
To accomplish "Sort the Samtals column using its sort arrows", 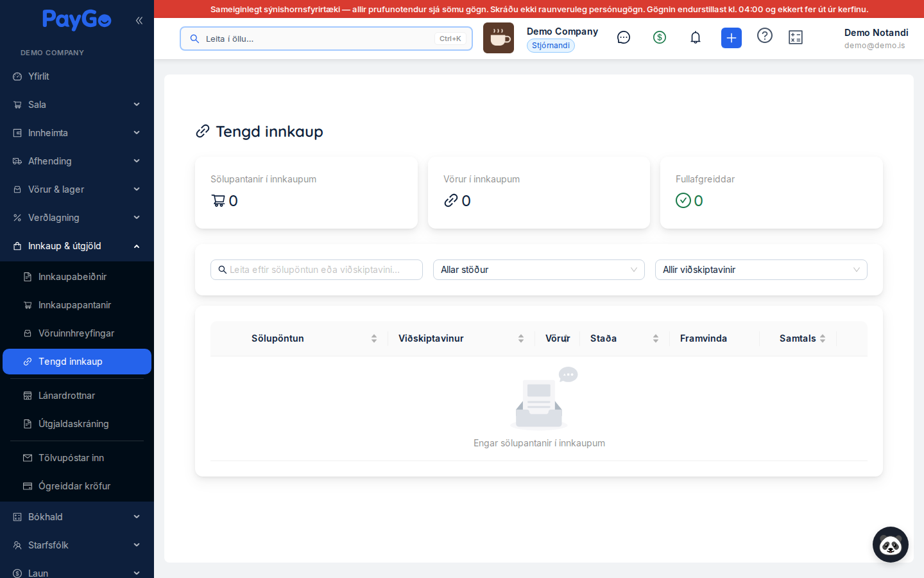I will tap(823, 338).
